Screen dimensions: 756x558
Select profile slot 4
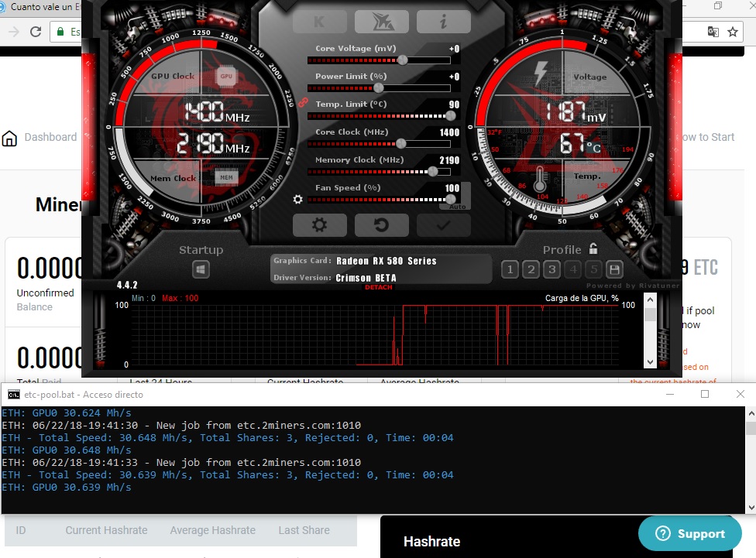[573, 269]
